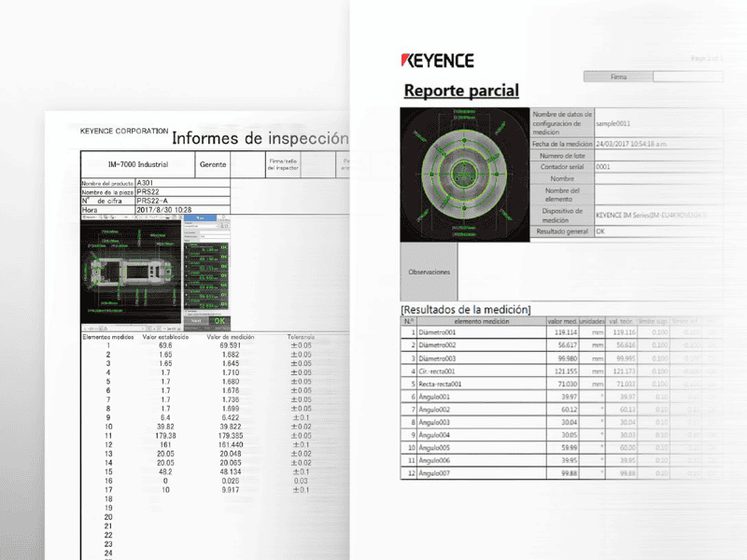This screenshot has height=560, width=747.
Task: Click the 'KEYENCE CORPORATION' header text
Action: click(x=124, y=131)
